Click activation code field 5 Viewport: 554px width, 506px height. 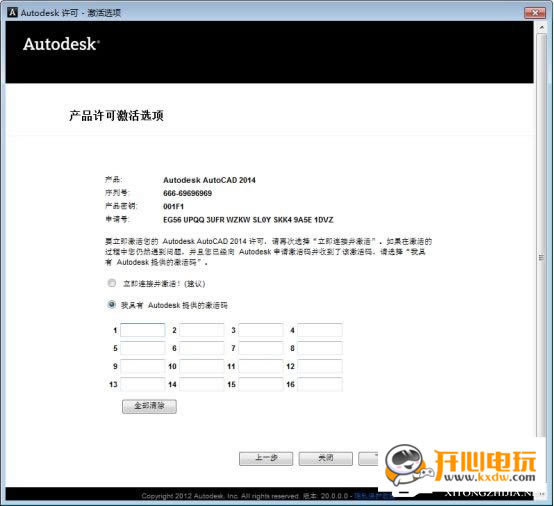point(143,348)
